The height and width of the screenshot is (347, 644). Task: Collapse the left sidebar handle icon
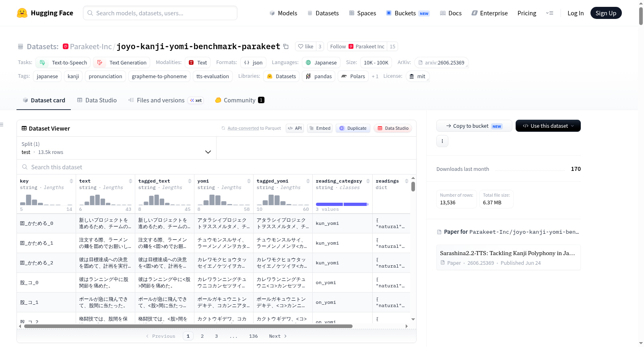[2, 125]
